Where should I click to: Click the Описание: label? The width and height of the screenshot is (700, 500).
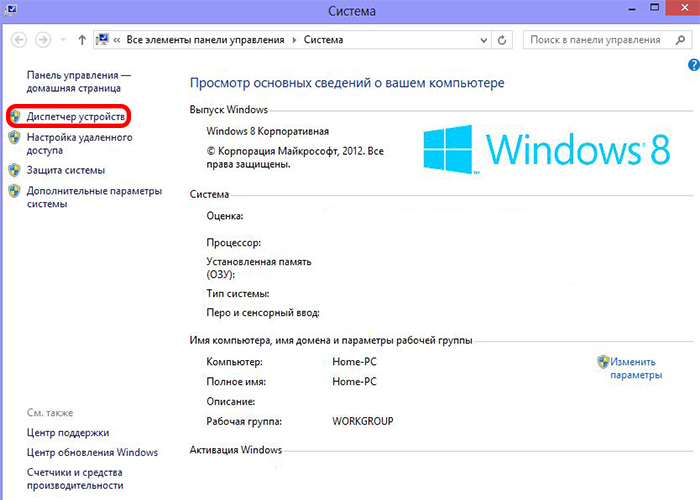point(230,401)
